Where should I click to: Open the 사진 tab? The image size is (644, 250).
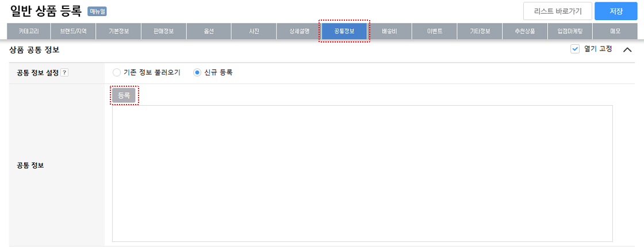[x=254, y=31]
